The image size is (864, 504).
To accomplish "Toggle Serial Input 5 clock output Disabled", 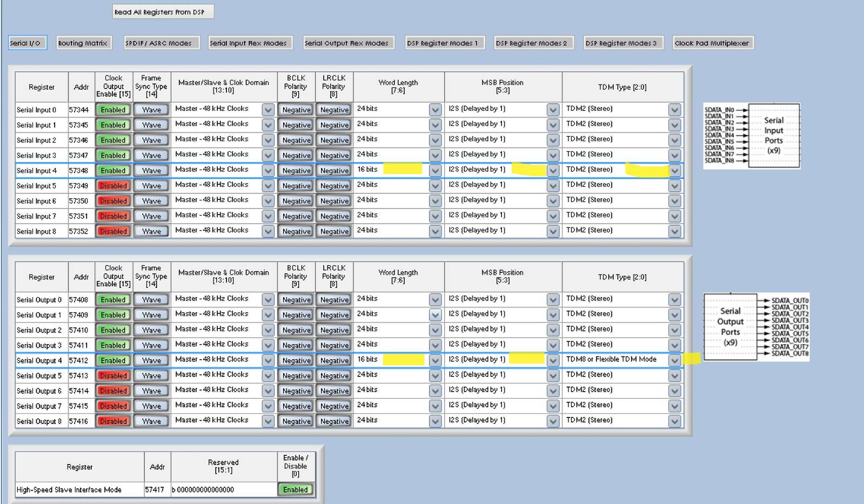I will coord(113,186).
